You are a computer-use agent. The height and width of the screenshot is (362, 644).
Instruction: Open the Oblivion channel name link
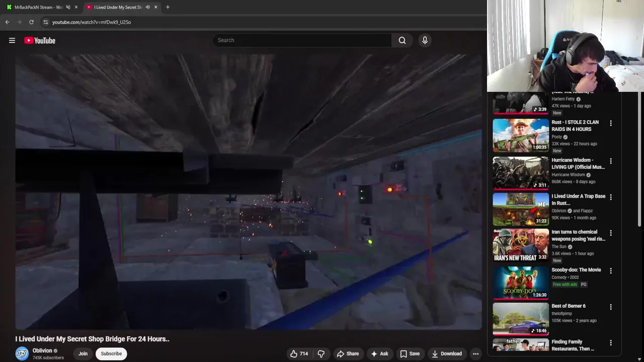pos(42,350)
